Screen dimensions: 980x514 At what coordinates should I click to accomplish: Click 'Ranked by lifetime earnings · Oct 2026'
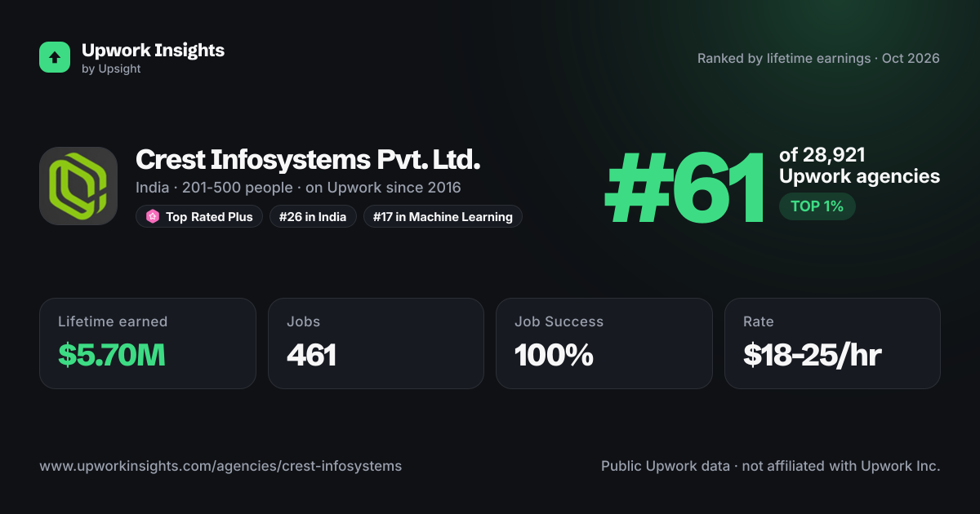point(818,59)
